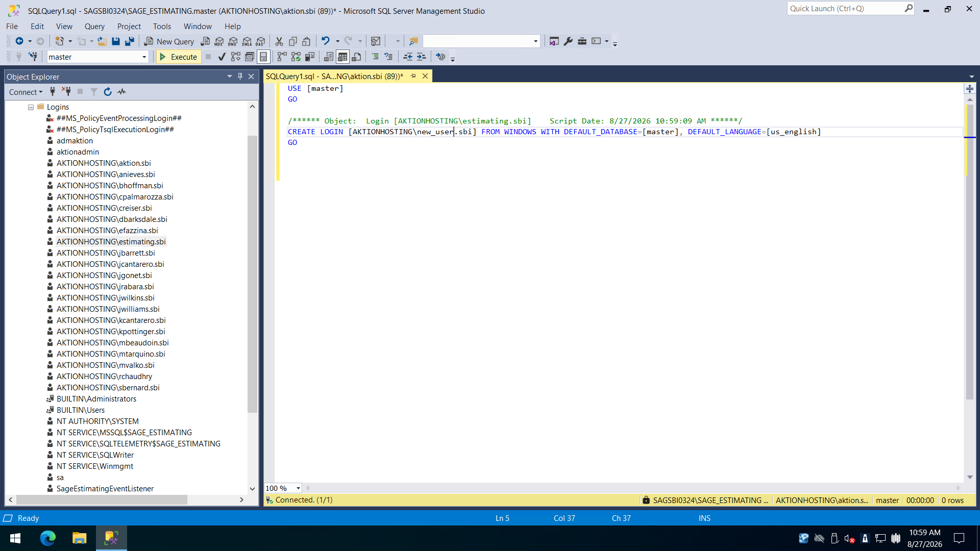This screenshot has height=551, width=980.
Task: Open the Project menu
Action: [129, 27]
